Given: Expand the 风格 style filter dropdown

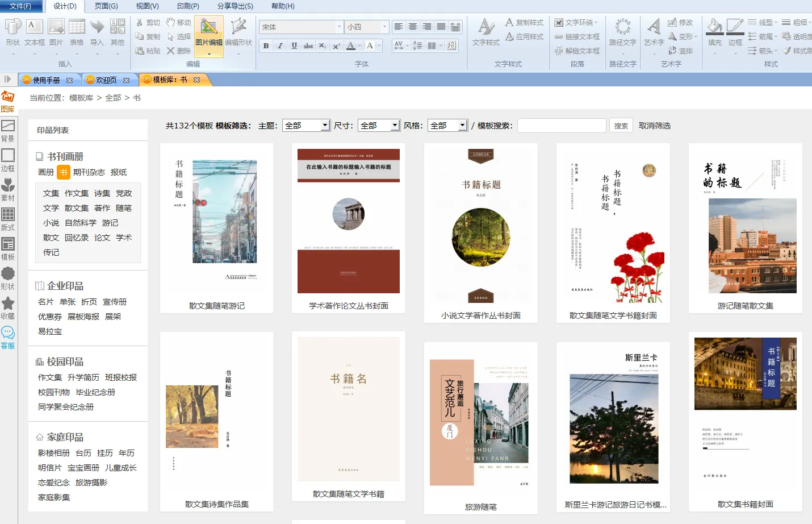Looking at the screenshot, I should pos(463,126).
